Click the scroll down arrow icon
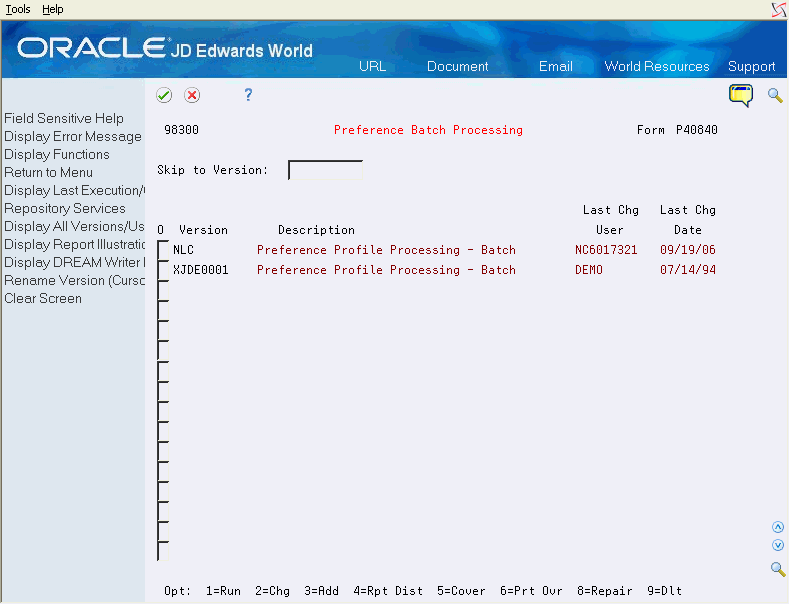789x604 pixels. click(778, 545)
